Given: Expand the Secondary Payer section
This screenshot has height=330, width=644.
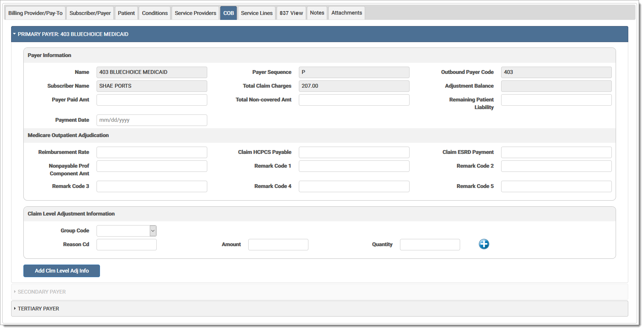Looking at the screenshot, I should tap(41, 292).
